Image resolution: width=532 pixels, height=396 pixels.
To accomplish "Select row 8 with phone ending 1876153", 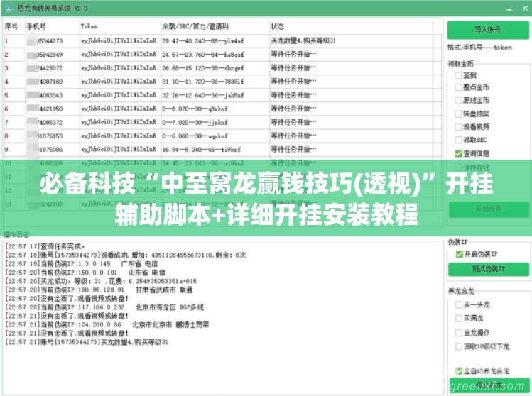I will (x=222, y=136).
